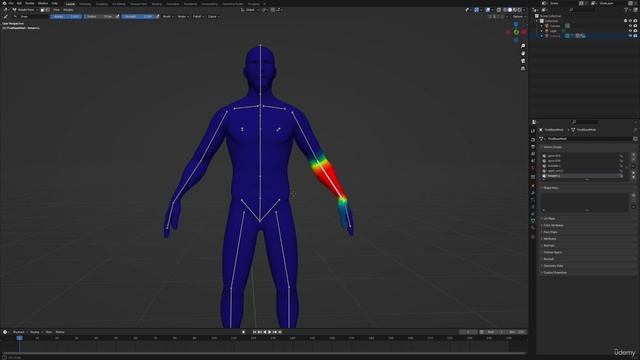Toggle camera view icon in viewport
This screenshot has width=640, height=360.
click(523, 61)
